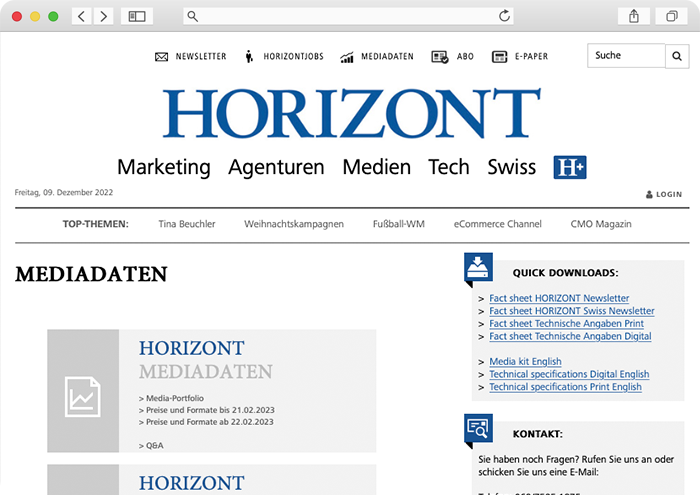
Task: Open the browser share icon
Action: coord(634,17)
